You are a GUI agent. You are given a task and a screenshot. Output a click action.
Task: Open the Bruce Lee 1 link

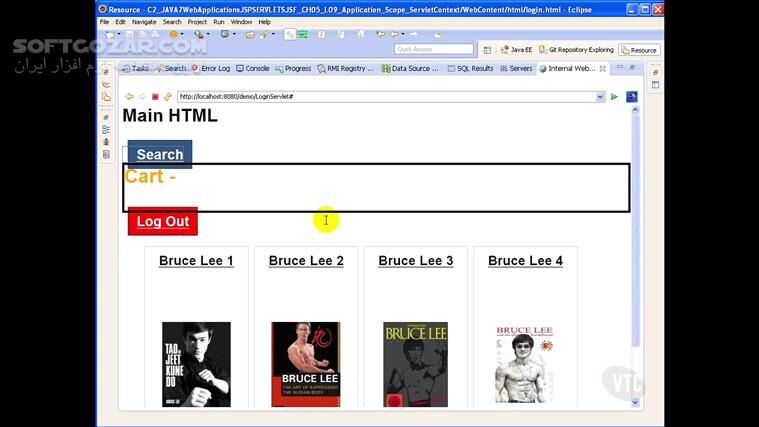coord(196,261)
